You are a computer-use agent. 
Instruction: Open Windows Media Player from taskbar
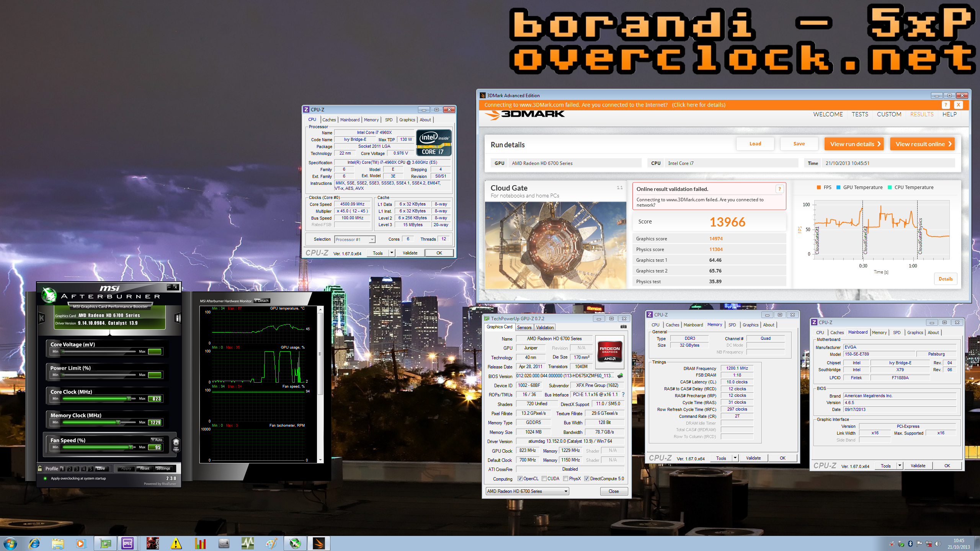click(81, 543)
